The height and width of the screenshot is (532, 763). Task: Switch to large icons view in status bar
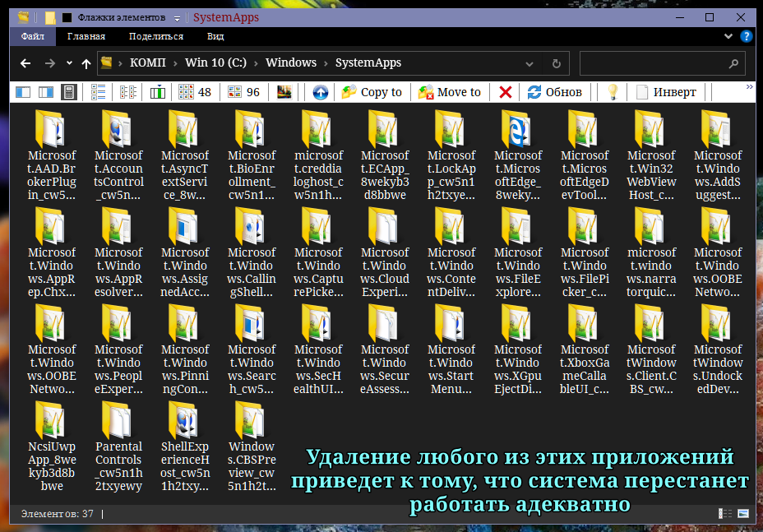click(x=743, y=514)
